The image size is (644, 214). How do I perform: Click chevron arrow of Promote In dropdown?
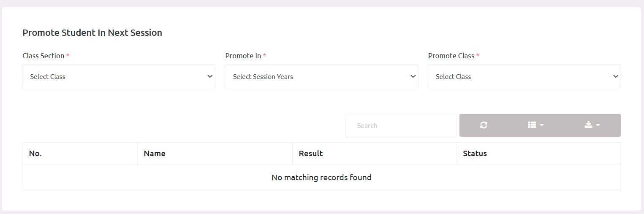tap(413, 76)
